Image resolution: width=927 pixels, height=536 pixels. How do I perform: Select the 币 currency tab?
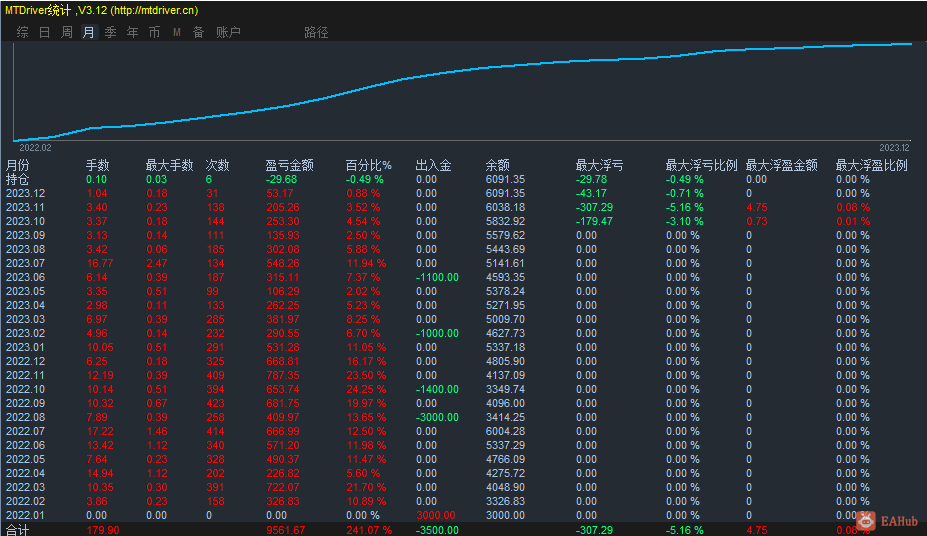(x=154, y=32)
